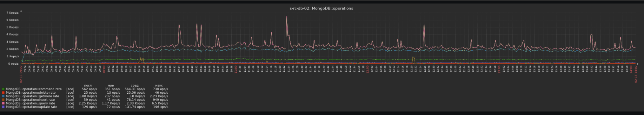
Task: Select the MongoDB::operation::query rate legend label
Action: (x=30, y=104)
